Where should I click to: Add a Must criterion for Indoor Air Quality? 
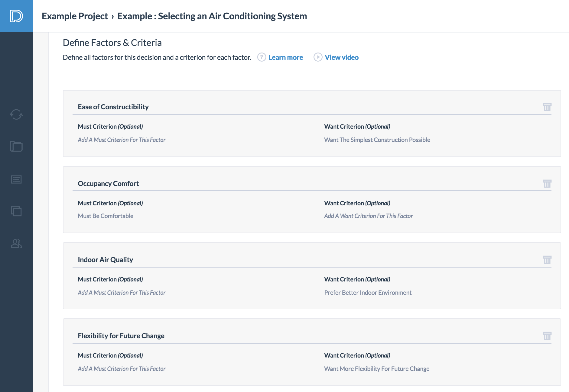(x=122, y=293)
